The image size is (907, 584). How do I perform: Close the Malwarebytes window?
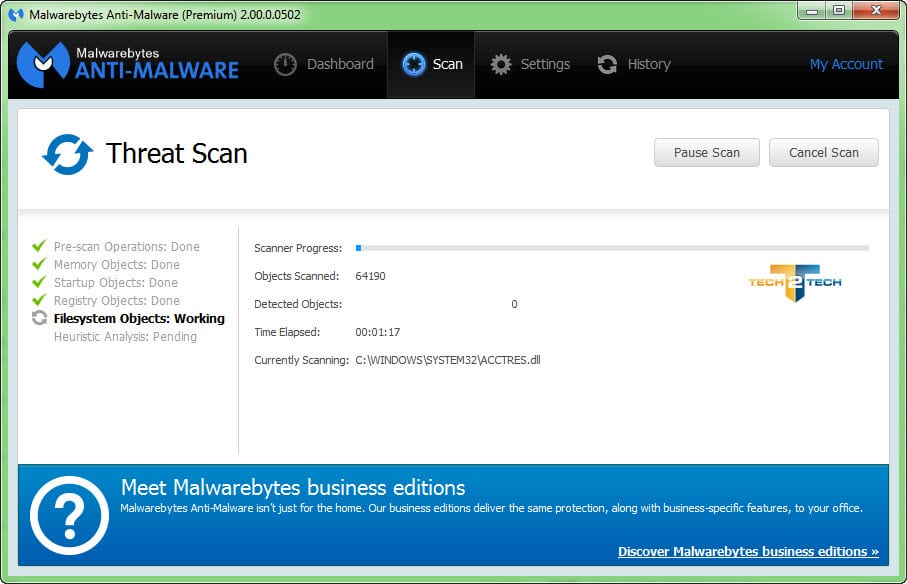pos(876,11)
